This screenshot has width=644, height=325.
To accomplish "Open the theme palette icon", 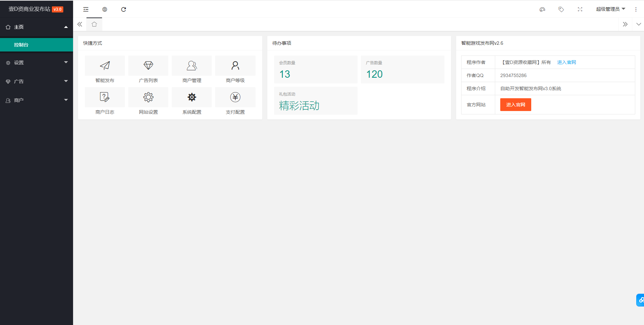I will pos(542,9).
